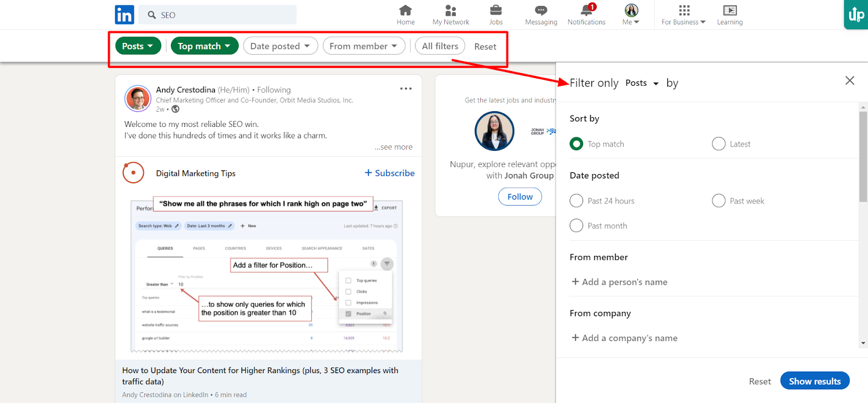Click the 'Sort by' section heading
The image size is (868, 403).
pos(584,118)
